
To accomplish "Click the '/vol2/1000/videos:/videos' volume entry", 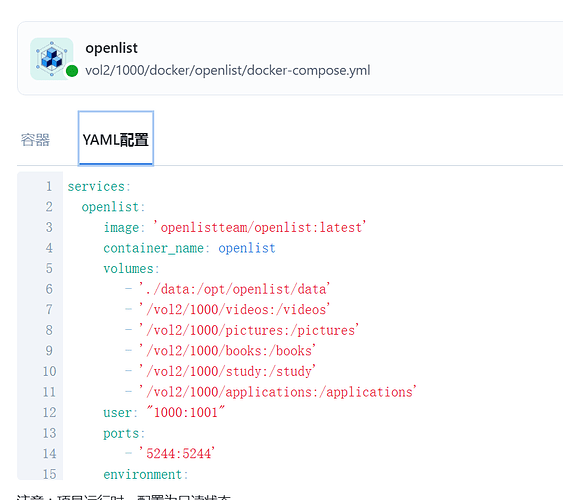I will click(234, 310).
